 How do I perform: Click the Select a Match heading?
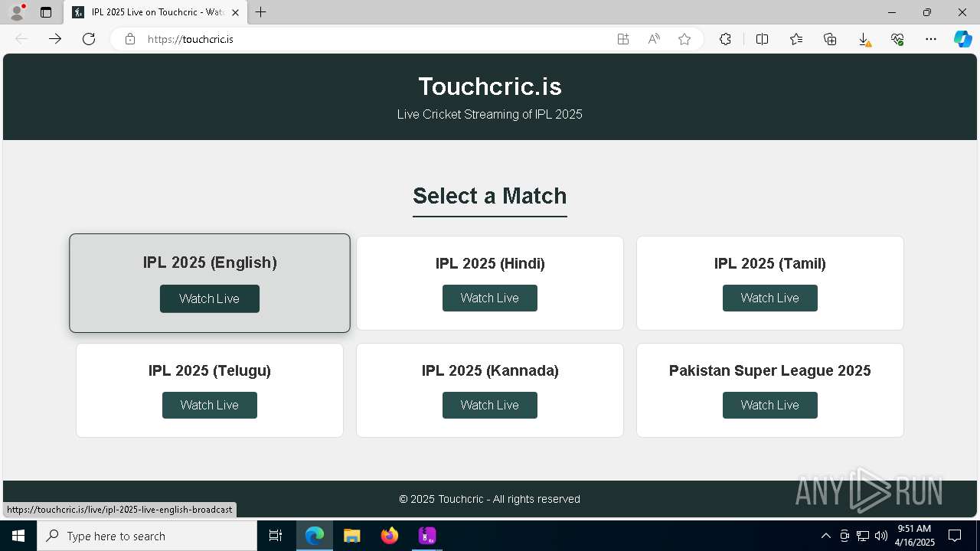(x=490, y=196)
